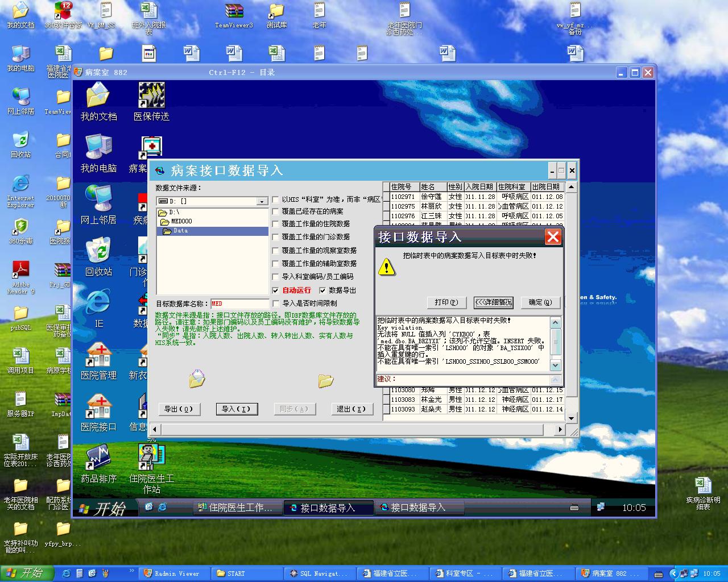This screenshot has width=728, height=582.
Task: Click 住院号 column header in patient table
Action: 404,187
